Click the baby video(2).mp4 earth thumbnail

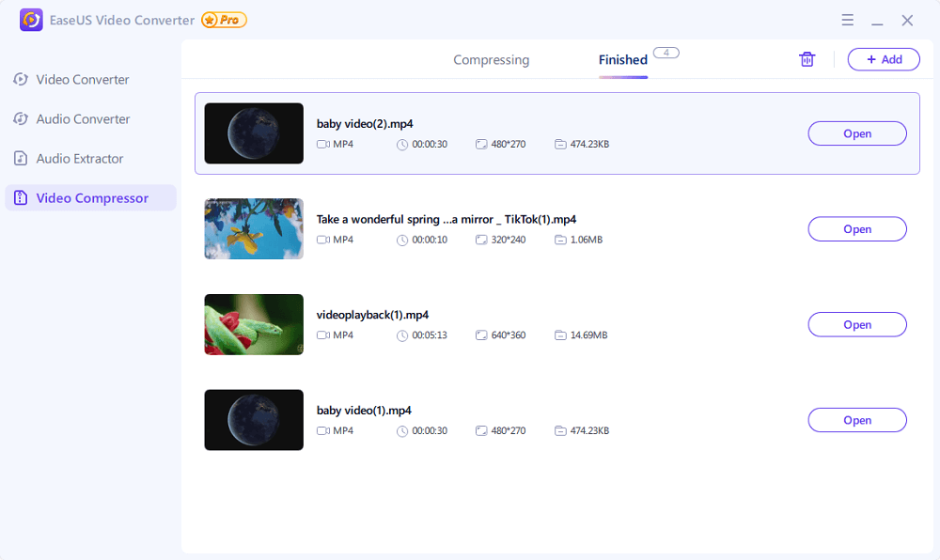(x=254, y=133)
